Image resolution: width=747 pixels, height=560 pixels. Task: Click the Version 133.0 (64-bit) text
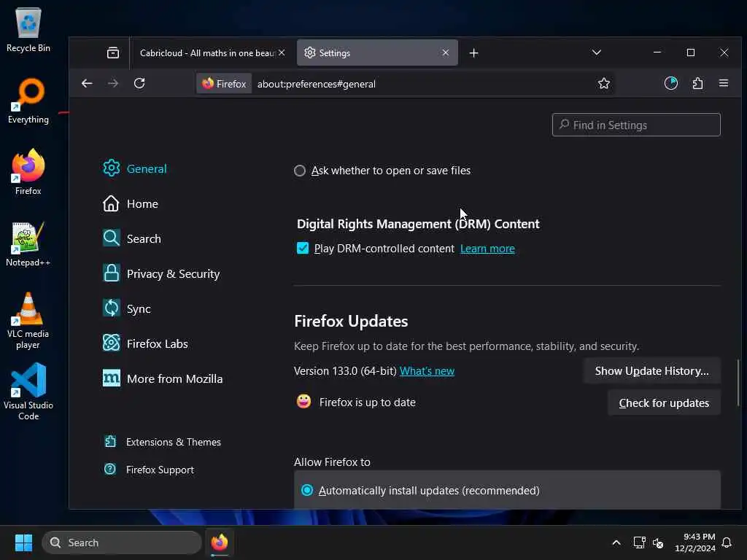click(x=345, y=371)
